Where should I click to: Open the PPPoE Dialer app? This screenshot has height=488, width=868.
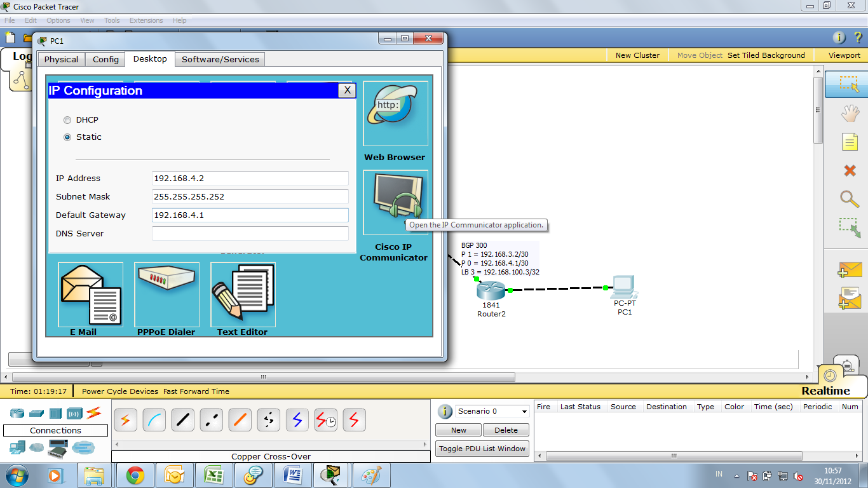pyautogui.click(x=166, y=294)
